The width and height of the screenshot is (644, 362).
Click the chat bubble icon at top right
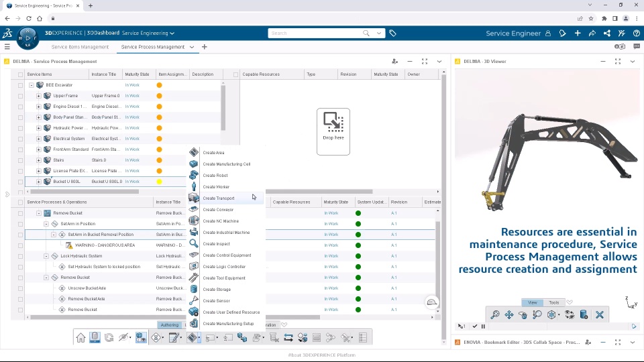tap(637, 47)
